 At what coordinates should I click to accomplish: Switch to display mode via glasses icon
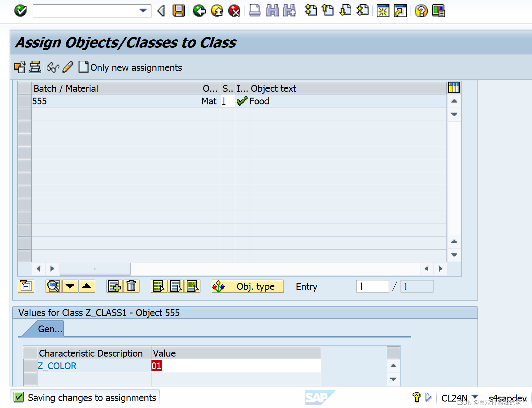click(x=52, y=67)
